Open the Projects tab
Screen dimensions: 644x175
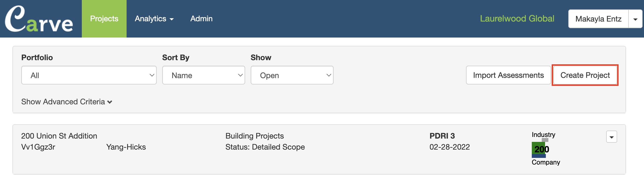tap(104, 19)
